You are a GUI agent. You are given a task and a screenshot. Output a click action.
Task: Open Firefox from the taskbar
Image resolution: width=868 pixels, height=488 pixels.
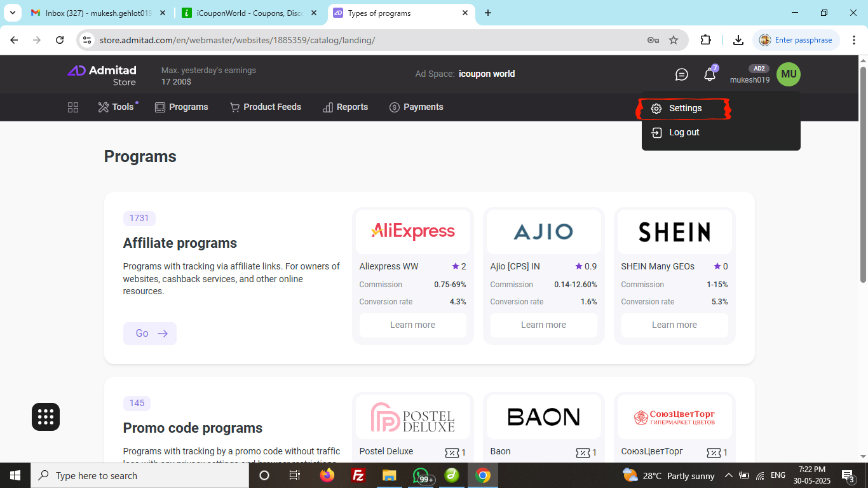tap(327, 475)
